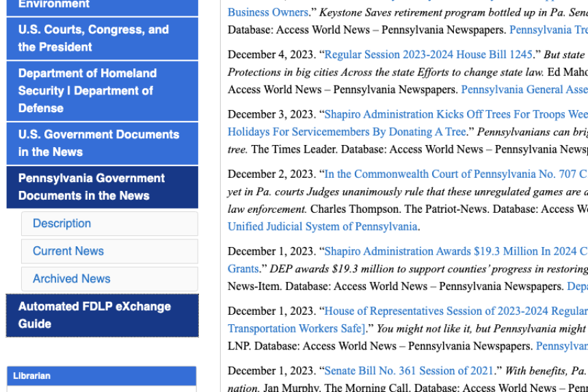Open Transportation Workers Safe link
This screenshot has width=588, height=392.
(296, 328)
